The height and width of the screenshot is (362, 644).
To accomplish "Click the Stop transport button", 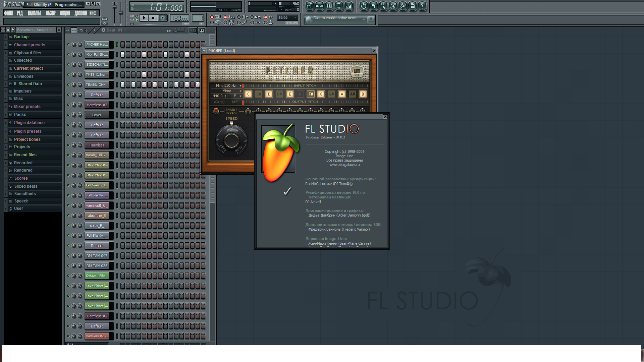I will (x=153, y=18).
